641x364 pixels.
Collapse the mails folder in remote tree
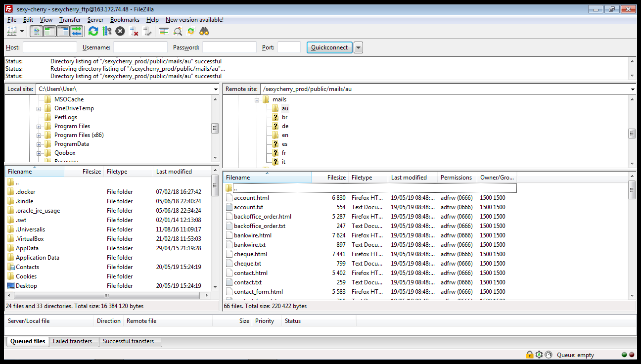[x=257, y=99]
